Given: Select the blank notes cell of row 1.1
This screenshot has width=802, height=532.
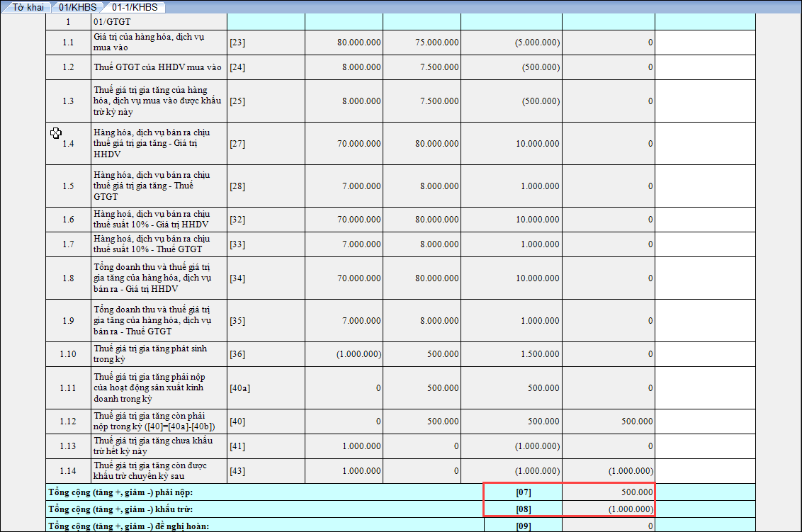Looking at the screenshot, I should point(704,43).
